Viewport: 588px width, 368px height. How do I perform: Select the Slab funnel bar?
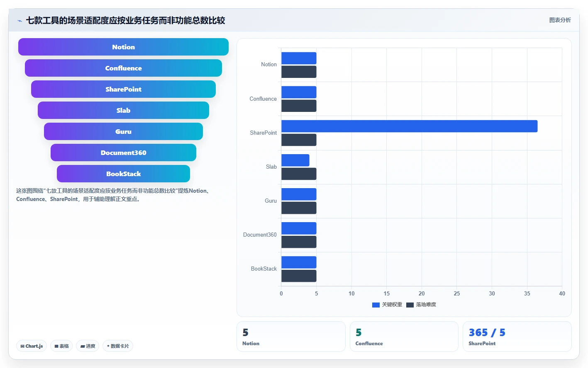point(123,110)
